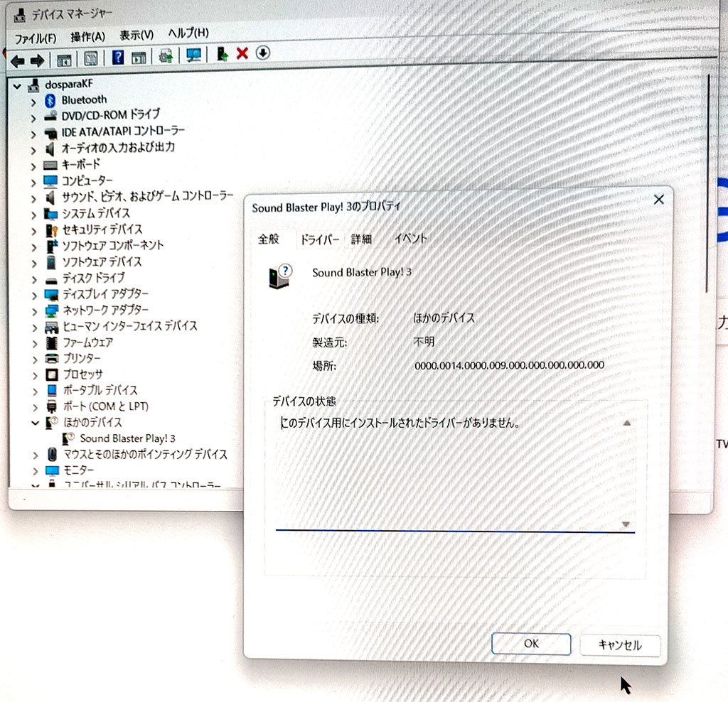The height and width of the screenshot is (702, 728).
Task: Click the show/hide console tree toolbar icon
Action: [64, 60]
